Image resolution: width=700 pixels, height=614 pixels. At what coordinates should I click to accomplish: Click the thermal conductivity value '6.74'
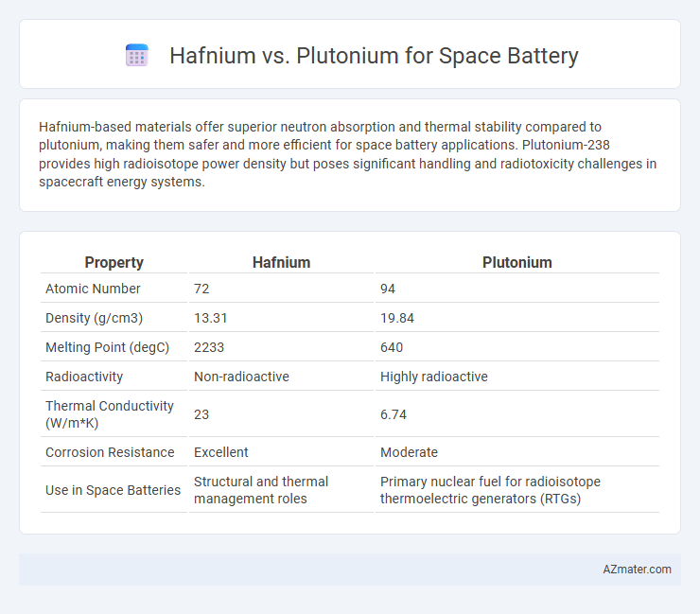pyautogui.click(x=394, y=414)
